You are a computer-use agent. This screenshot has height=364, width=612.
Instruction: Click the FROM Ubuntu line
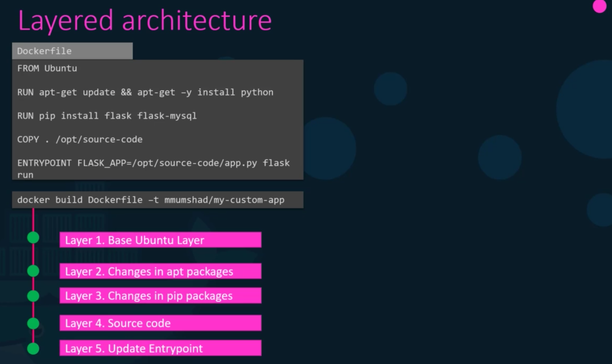pos(47,69)
